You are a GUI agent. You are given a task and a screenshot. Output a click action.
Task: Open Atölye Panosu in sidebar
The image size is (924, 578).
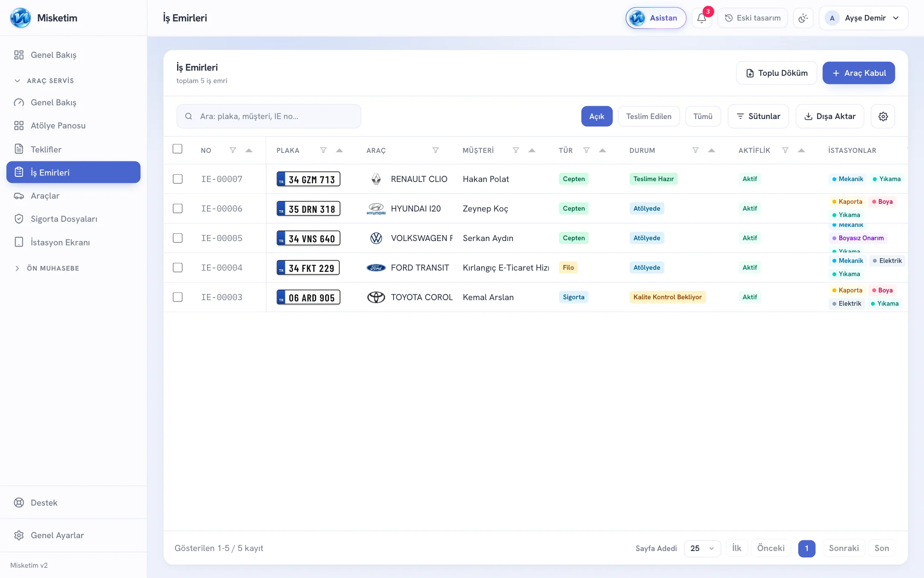tap(73, 126)
